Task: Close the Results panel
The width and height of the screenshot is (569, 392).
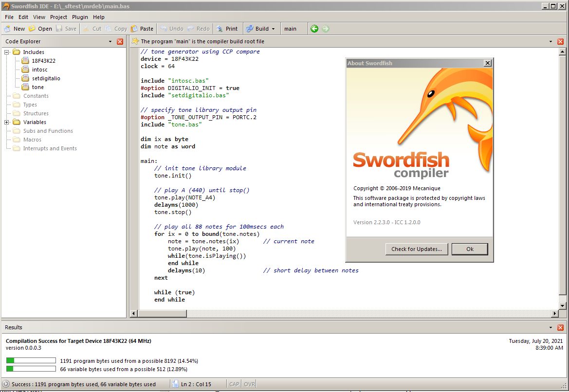Action: [560, 327]
